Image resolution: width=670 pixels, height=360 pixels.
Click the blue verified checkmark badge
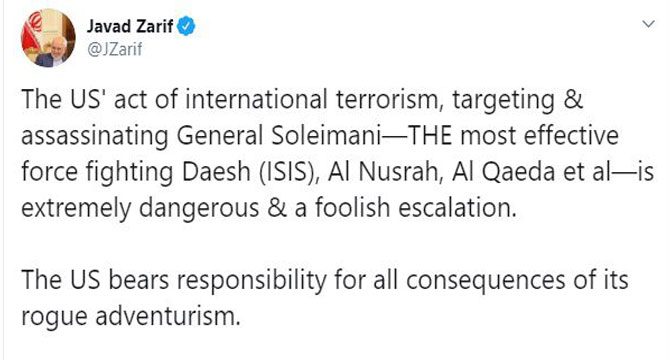(186, 26)
